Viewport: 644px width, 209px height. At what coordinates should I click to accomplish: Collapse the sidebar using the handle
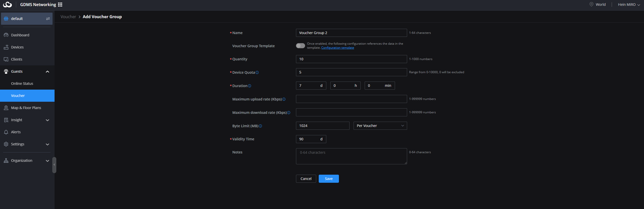pyautogui.click(x=54, y=165)
